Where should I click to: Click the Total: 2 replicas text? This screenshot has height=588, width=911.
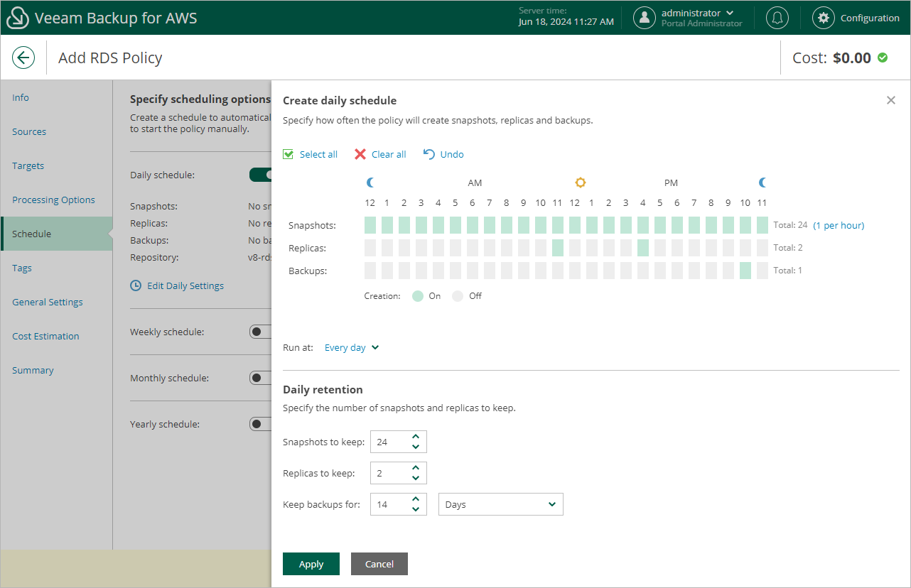click(x=787, y=248)
